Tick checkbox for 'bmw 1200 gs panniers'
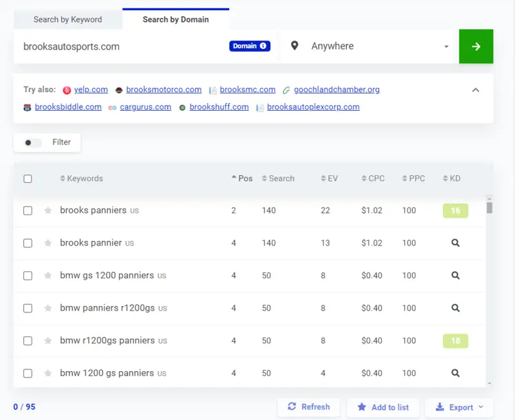Viewport: 515px width, 420px height. point(28,373)
